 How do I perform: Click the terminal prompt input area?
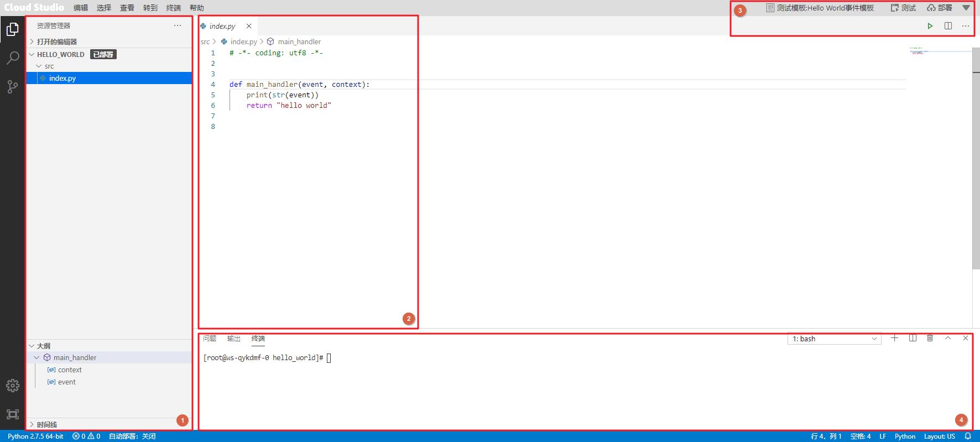pyautogui.click(x=329, y=358)
